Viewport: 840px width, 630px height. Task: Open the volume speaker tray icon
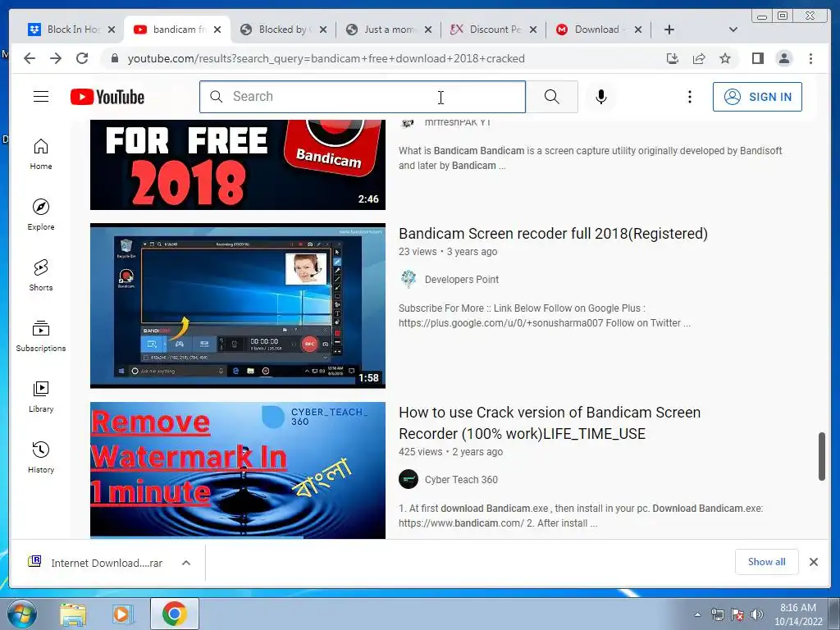coord(757,614)
